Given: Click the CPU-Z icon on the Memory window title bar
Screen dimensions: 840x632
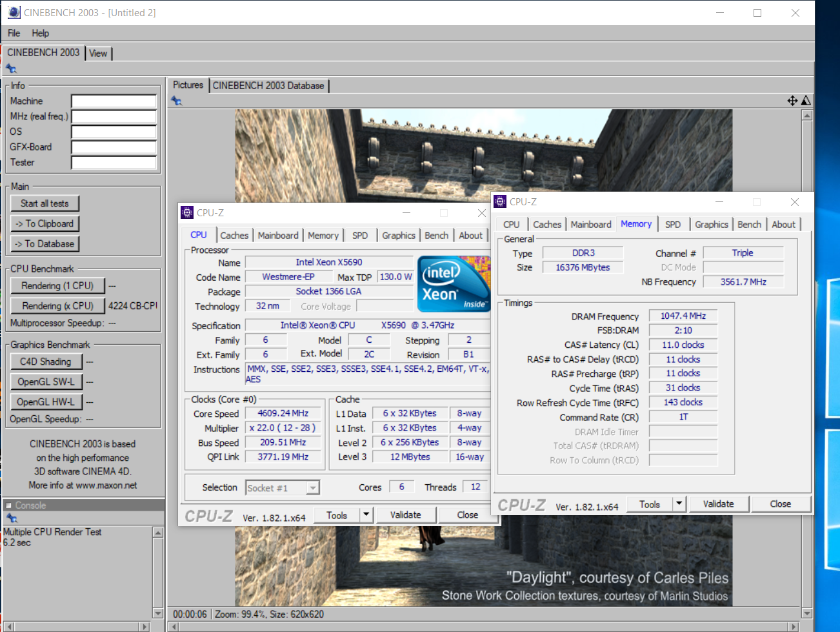Looking at the screenshot, I should [x=500, y=201].
